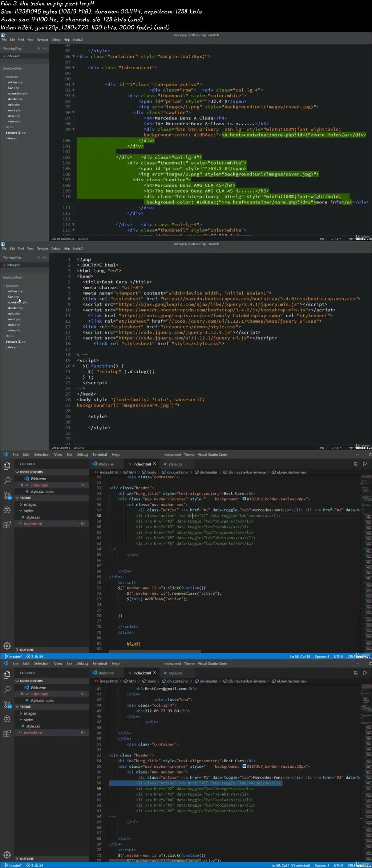Image resolution: width=372 pixels, height=868 pixels.
Task: Open connexion.php in Brackets window showing line 85
Action: click(18, 93)
